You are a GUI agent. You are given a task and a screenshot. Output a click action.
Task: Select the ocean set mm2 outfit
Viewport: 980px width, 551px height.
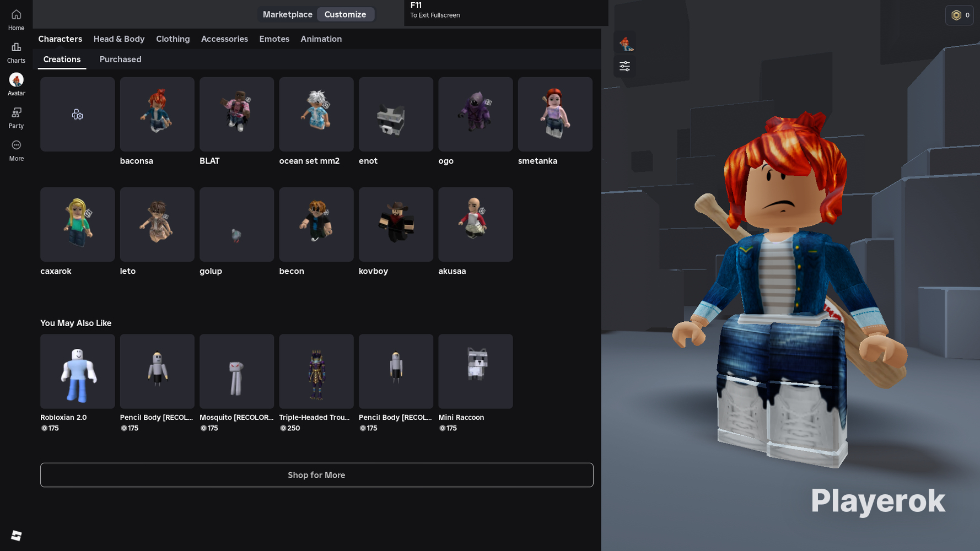(316, 114)
